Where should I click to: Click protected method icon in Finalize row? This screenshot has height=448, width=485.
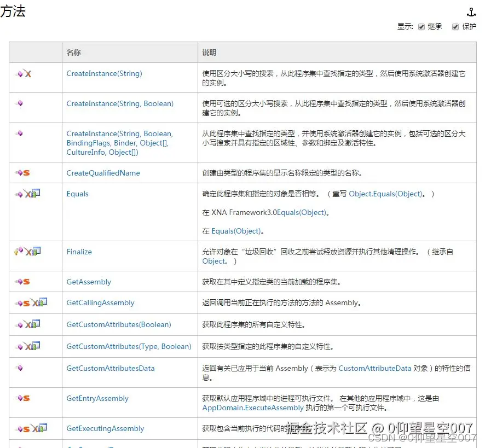(x=19, y=251)
